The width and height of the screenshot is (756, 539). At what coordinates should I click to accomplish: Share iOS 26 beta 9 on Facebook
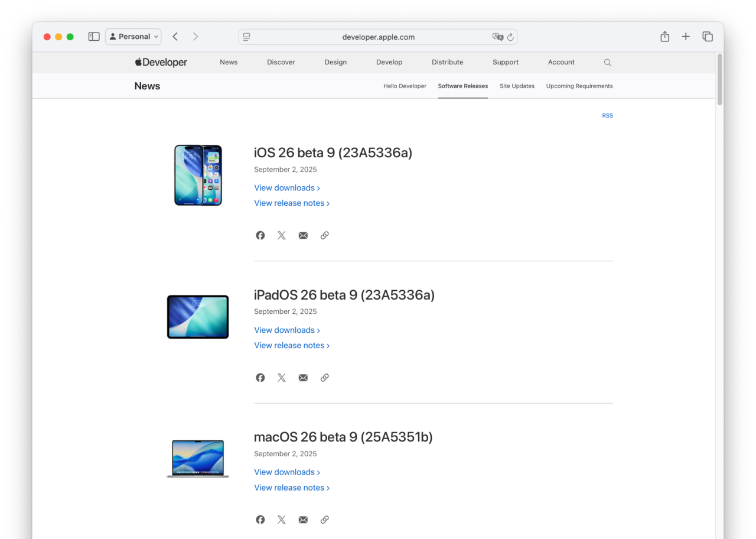tap(260, 235)
